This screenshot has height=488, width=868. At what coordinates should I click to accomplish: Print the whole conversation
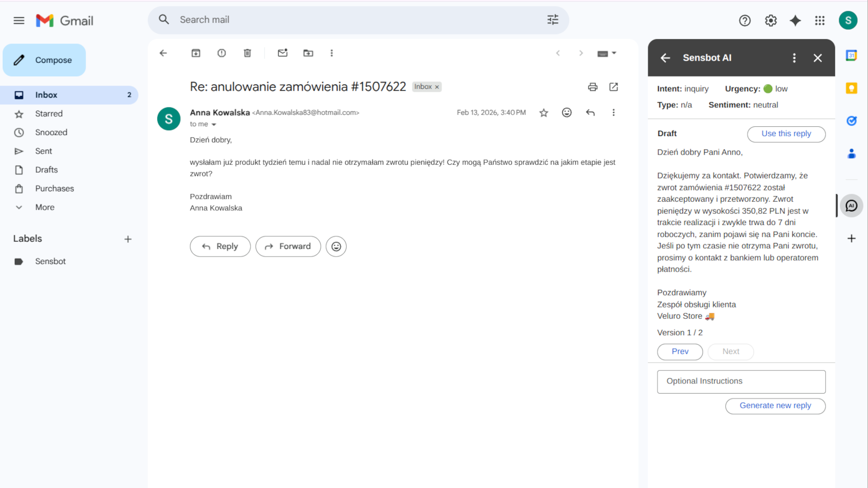pos(592,87)
